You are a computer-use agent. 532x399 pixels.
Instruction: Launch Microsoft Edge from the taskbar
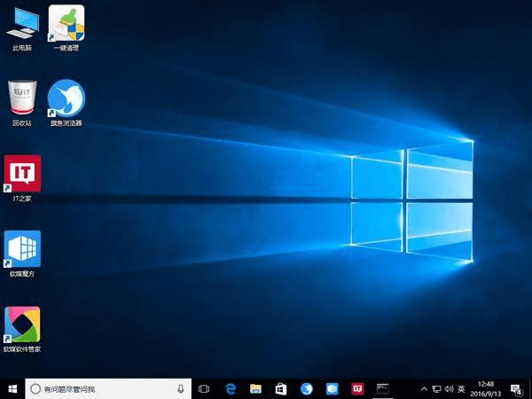pos(231,389)
